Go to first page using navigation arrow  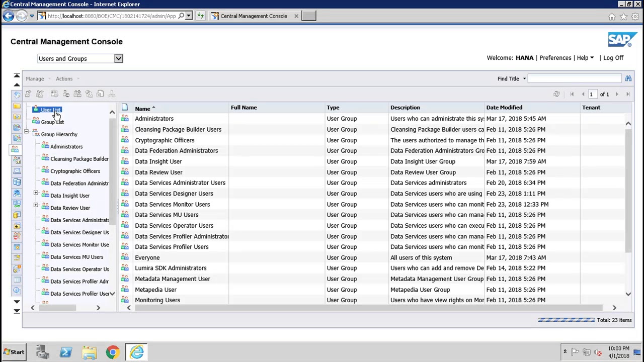coord(572,94)
